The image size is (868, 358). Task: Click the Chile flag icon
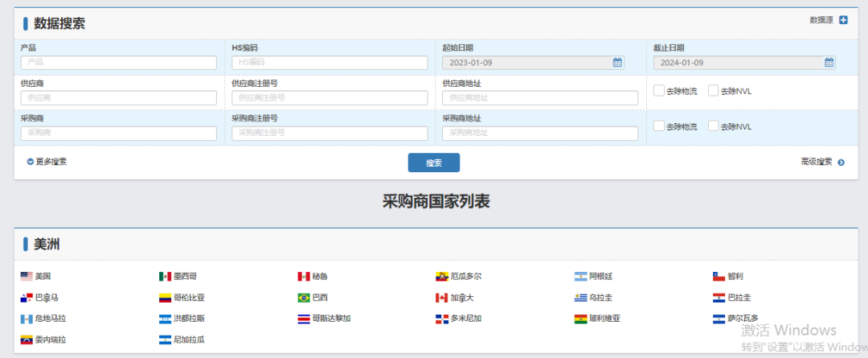point(719,276)
